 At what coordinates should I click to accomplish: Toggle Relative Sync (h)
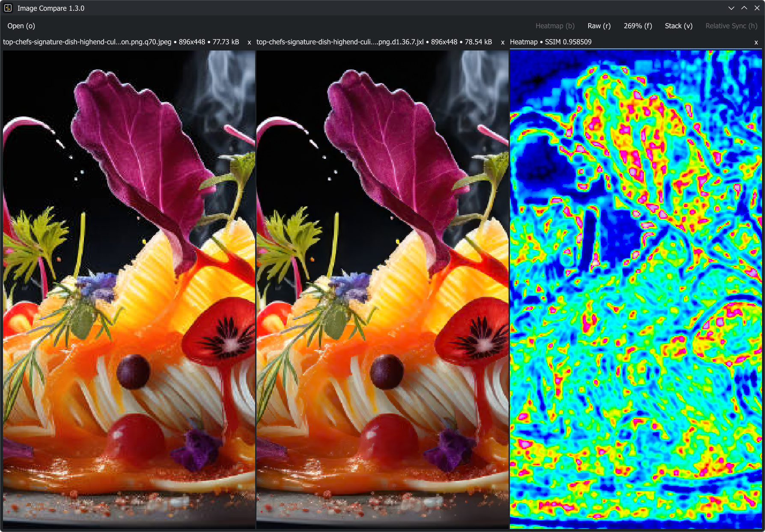[x=731, y=26]
